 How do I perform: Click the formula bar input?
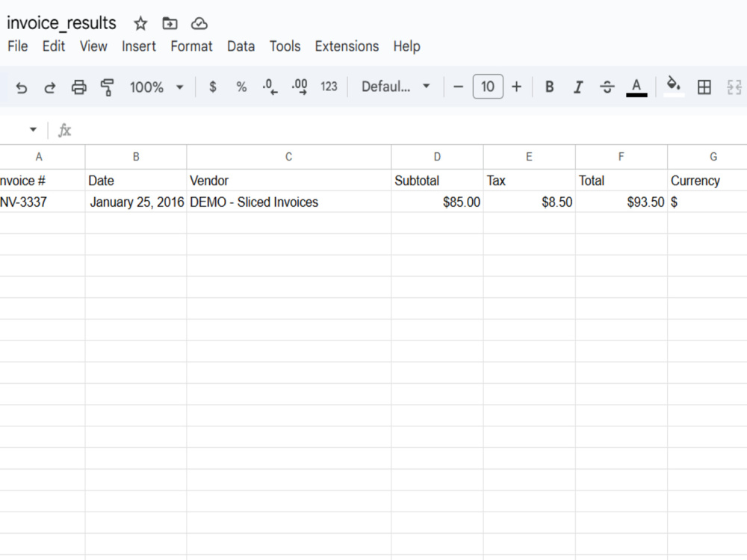(x=409, y=130)
